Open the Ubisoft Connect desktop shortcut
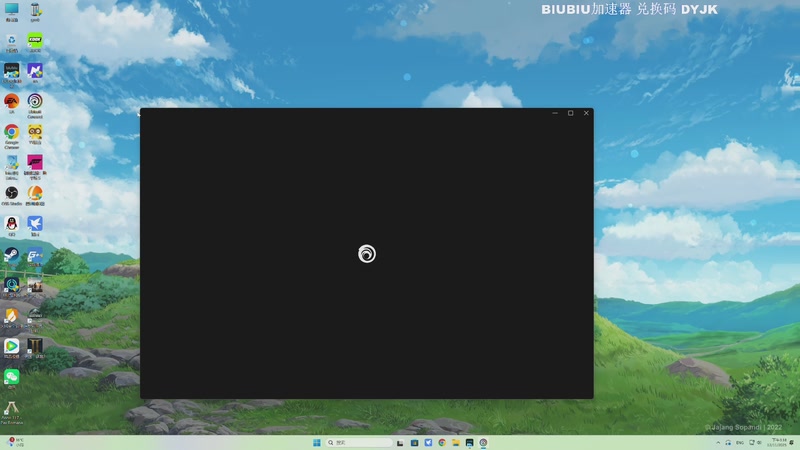The image size is (800, 450). point(35,106)
